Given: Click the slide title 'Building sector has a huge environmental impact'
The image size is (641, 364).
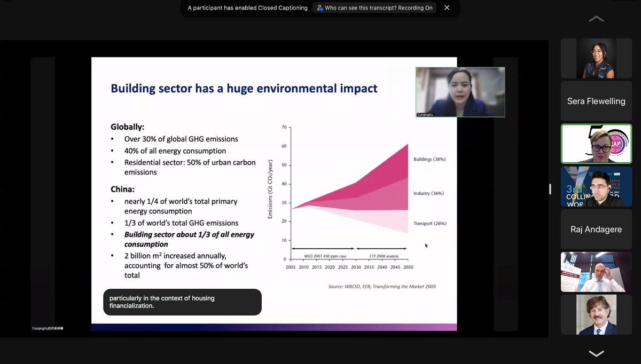Looking at the screenshot, I should point(244,88).
